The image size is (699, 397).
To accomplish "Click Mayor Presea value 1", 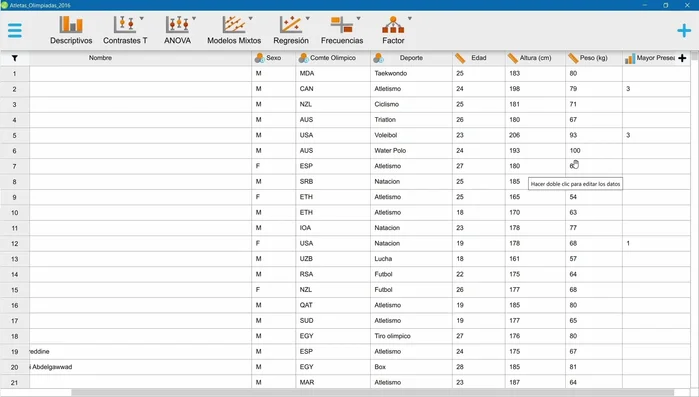I will pyautogui.click(x=656, y=243).
